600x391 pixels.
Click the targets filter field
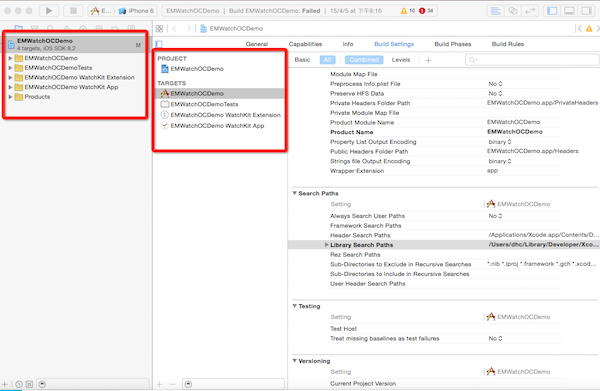[x=233, y=384]
